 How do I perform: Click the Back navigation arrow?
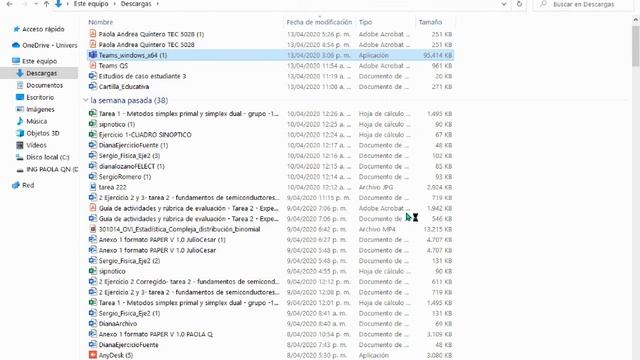(9, 4)
